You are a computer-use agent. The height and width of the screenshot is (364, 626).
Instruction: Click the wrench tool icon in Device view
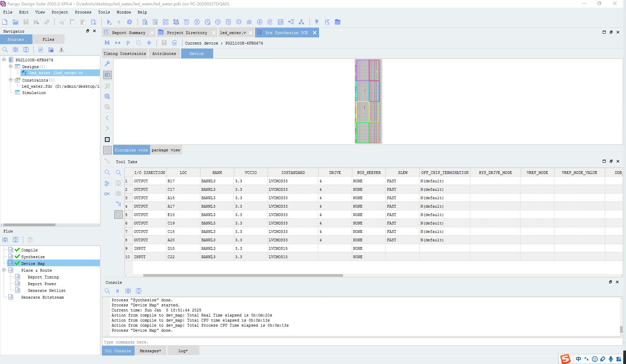107,64
